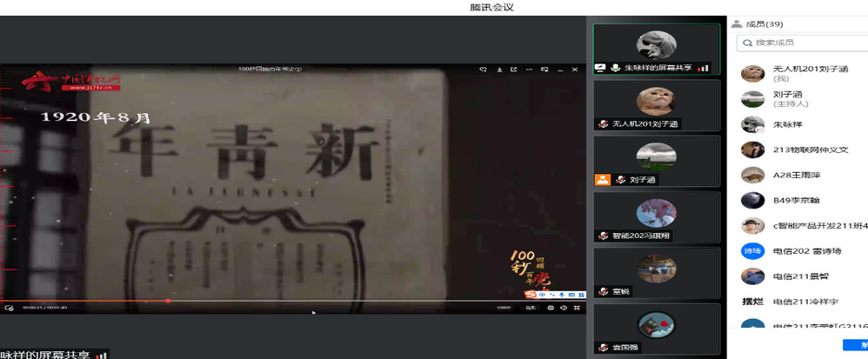The width and height of the screenshot is (868, 359).
Task: Click the download icon in video player header
Action: coord(499,70)
